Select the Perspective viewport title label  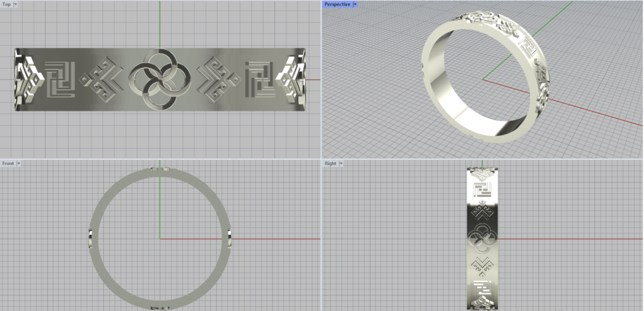338,4
